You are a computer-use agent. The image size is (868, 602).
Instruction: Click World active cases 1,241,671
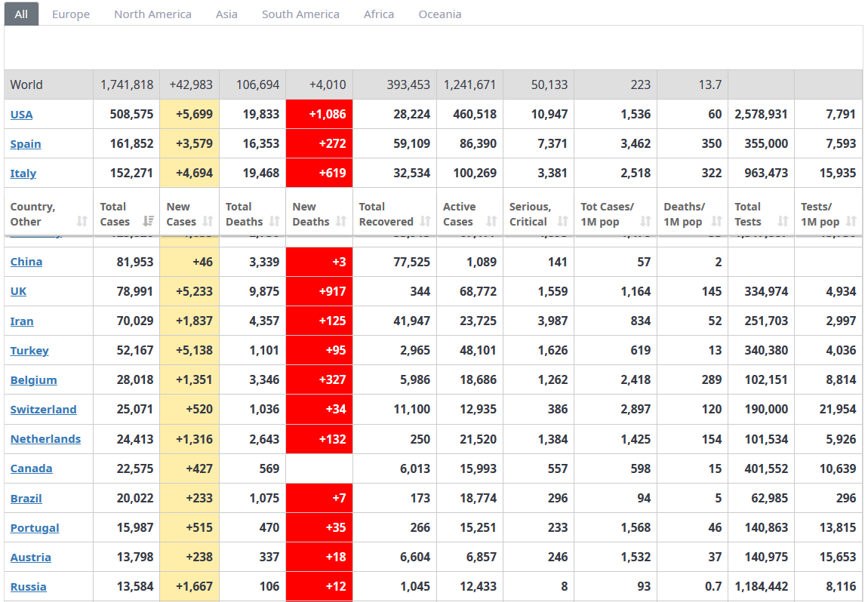[470, 84]
